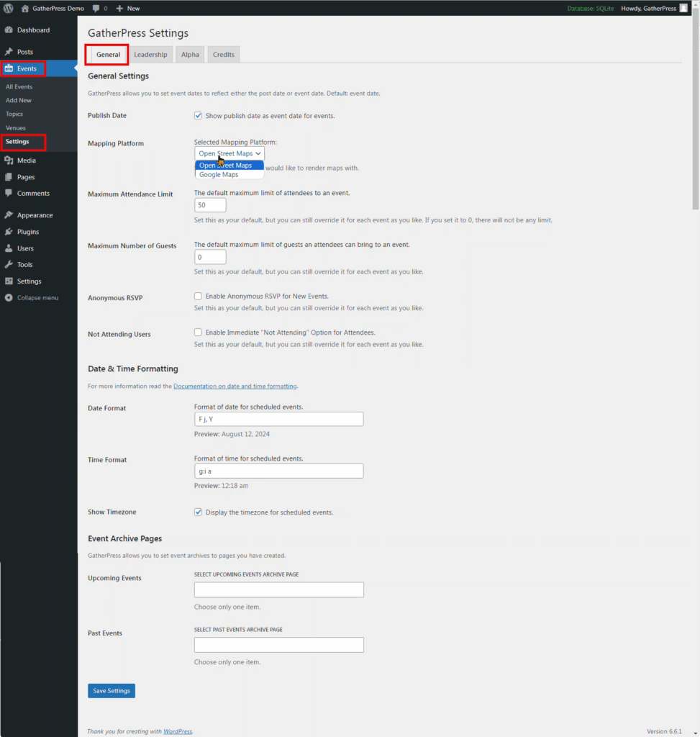Open Posts via its pin icon
Image resolution: width=700 pixels, height=737 pixels.
point(9,52)
